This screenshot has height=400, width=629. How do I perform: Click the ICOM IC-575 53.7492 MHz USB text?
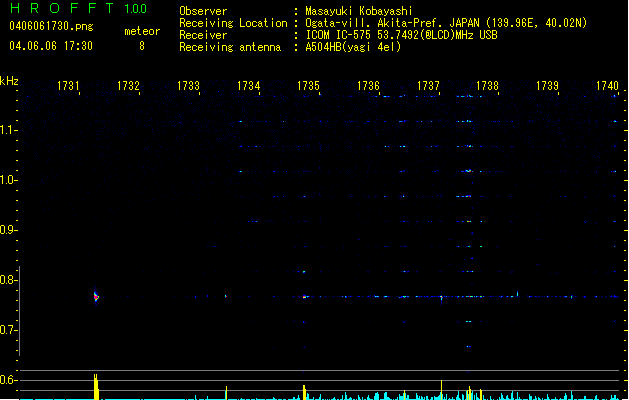(x=401, y=35)
